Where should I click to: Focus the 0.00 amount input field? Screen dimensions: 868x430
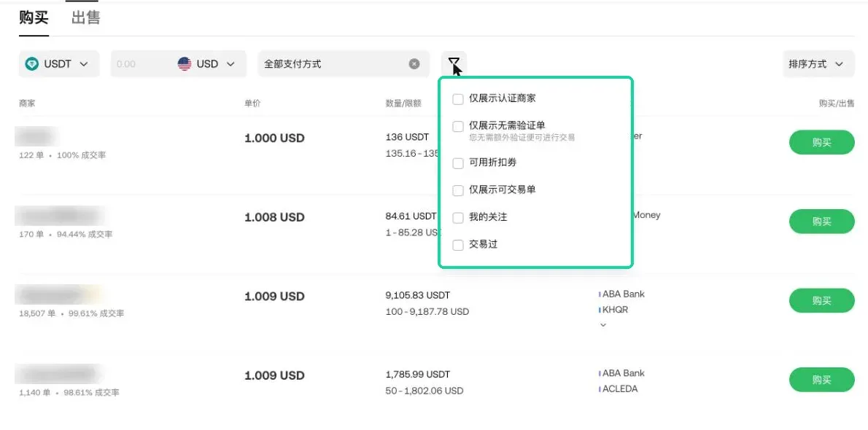point(142,64)
